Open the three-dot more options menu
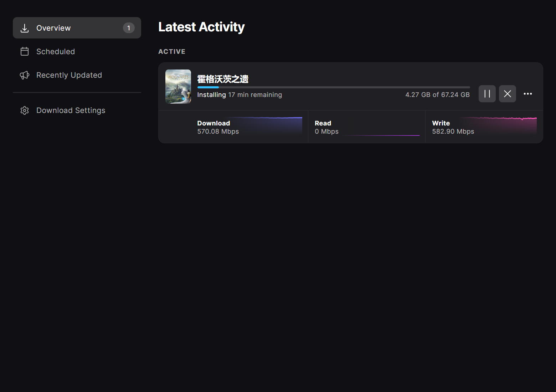The width and height of the screenshot is (556, 392). pyautogui.click(x=527, y=94)
